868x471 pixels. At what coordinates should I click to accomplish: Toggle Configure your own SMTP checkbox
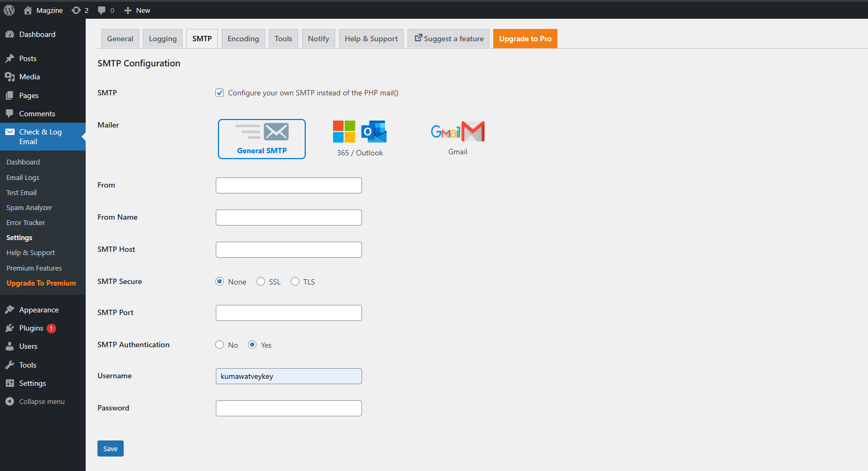click(x=220, y=93)
